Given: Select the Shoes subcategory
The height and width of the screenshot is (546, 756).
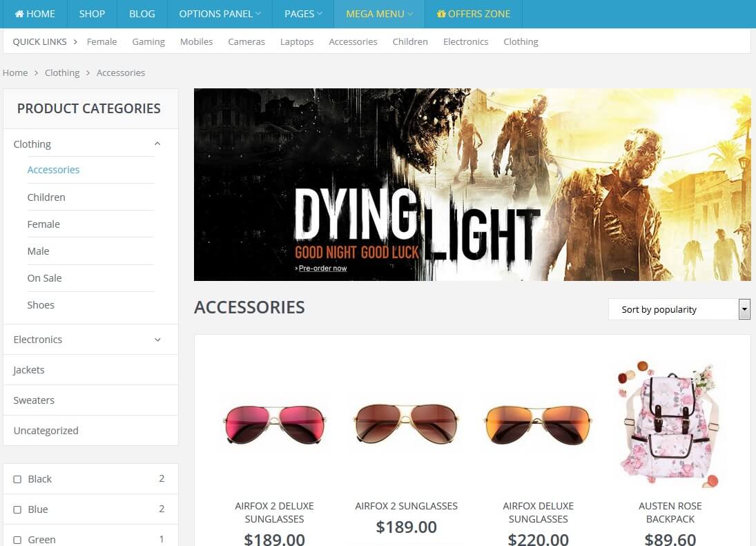Looking at the screenshot, I should coord(41,305).
